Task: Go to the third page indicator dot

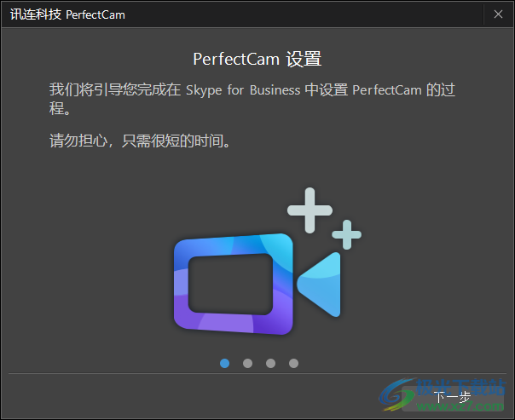Action: (x=270, y=363)
